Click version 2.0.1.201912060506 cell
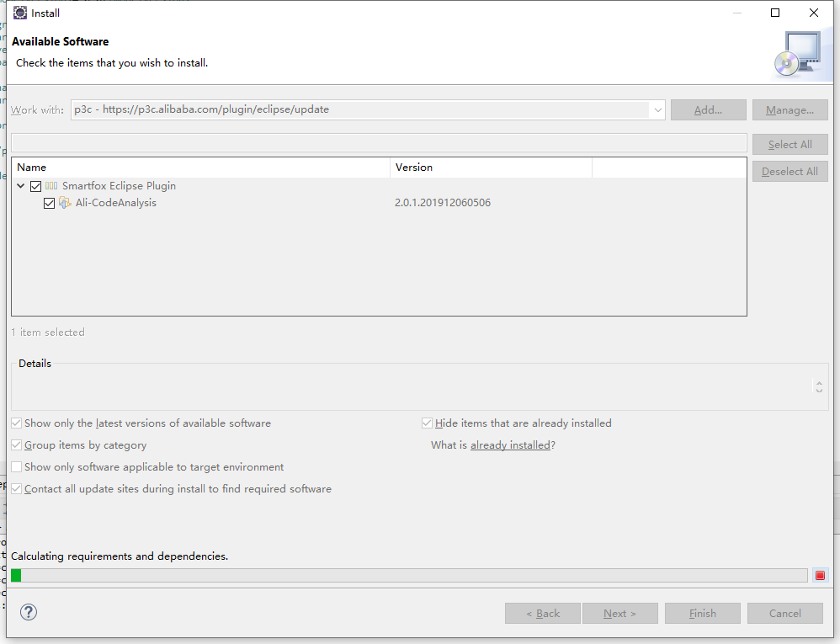Viewport: 840px width, 644px height. [443, 203]
